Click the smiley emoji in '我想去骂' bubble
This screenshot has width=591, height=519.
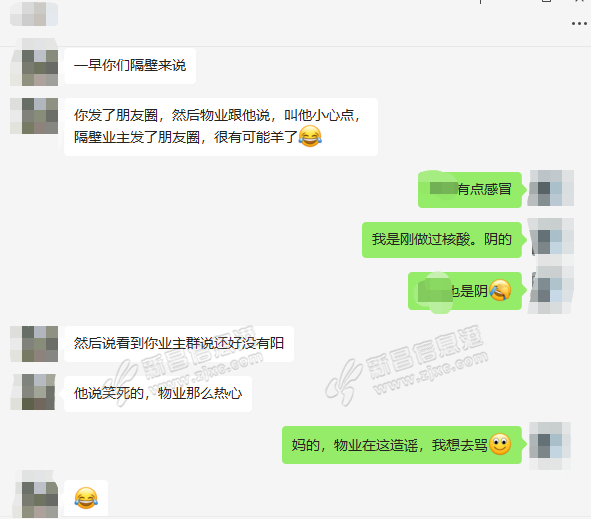point(500,444)
